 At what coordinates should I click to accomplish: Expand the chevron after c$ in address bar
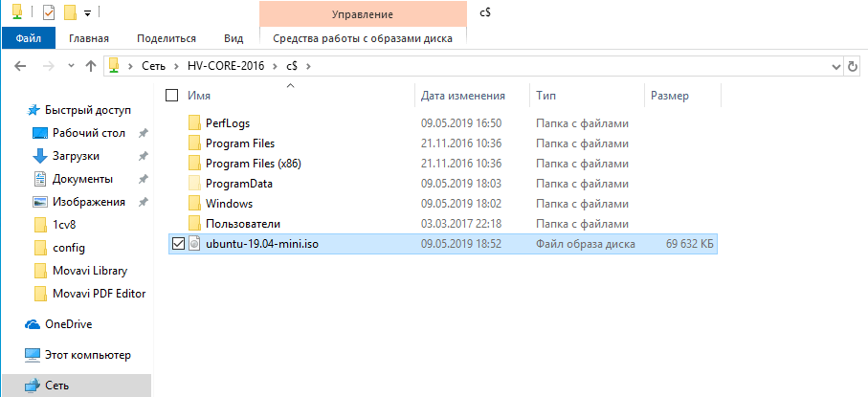pos(309,66)
